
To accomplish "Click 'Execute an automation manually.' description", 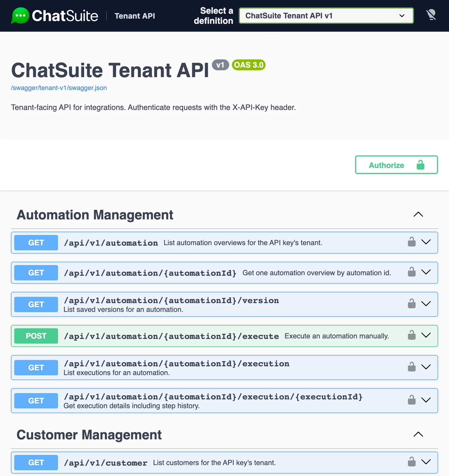I will (x=337, y=336).
